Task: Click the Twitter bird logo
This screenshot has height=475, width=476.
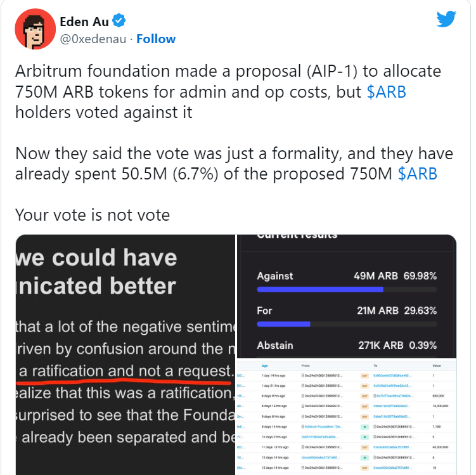Action: 446,19
